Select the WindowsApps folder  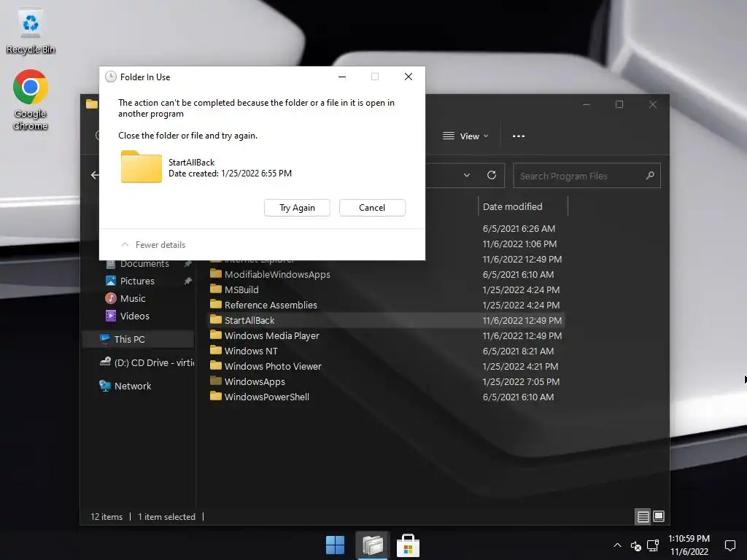click(255, 381)
